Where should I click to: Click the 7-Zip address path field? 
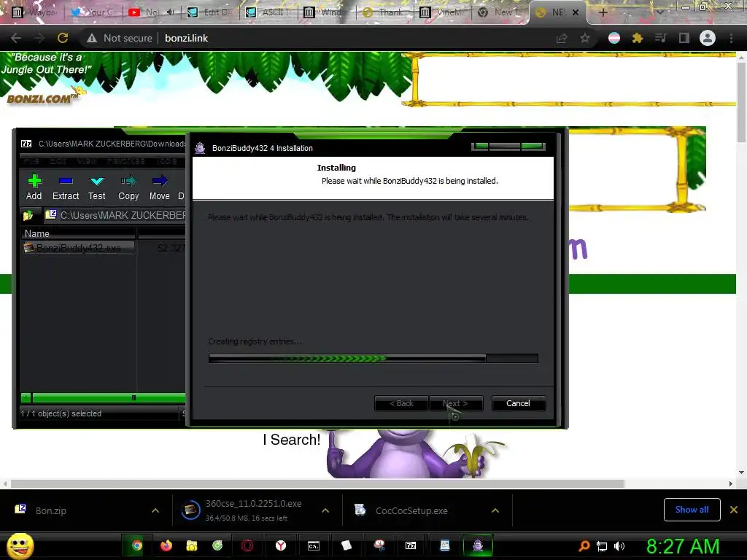115,215
